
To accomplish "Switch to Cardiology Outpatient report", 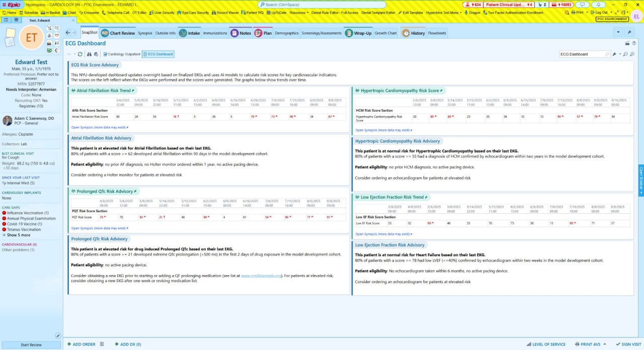I will (122, 54).
